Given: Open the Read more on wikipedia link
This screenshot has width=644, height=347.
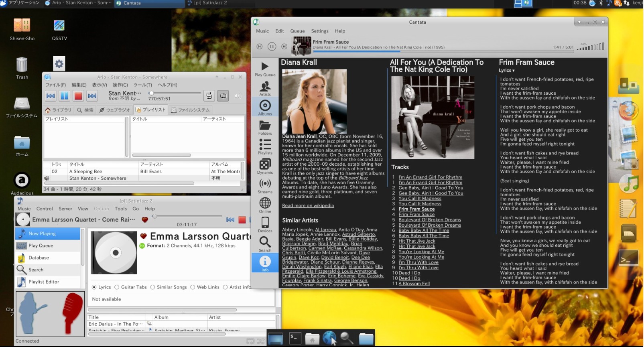Looking at the screenshot, I should (x=308, y=205).
